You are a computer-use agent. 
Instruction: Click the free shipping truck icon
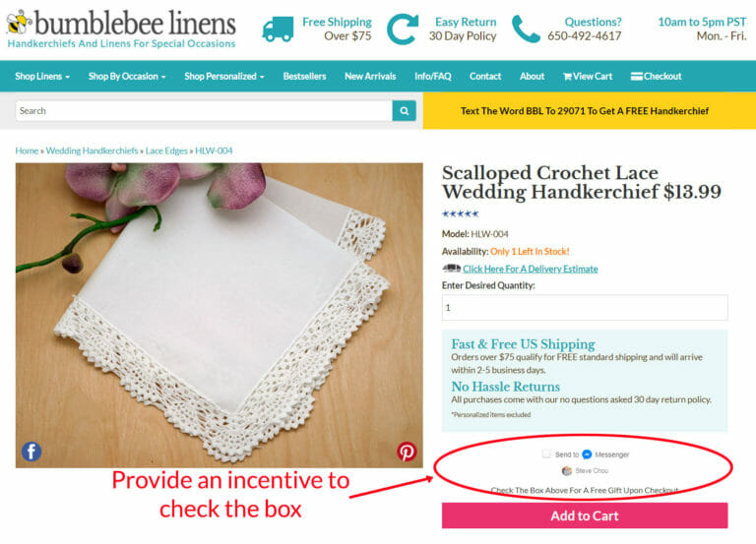[x=278, y=29]
